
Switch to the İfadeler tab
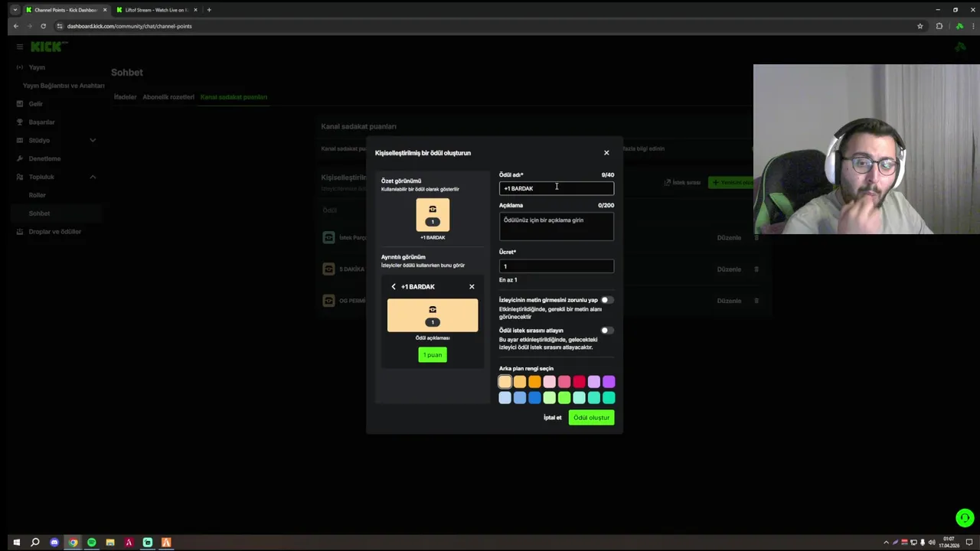(125, 97)
